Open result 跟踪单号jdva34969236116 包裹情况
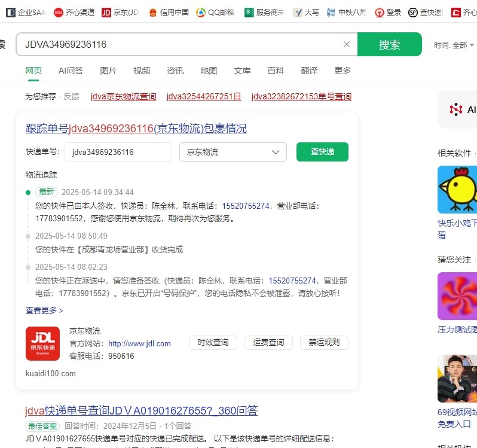This screenshot has height=448, width=477. tap(136, 129)
